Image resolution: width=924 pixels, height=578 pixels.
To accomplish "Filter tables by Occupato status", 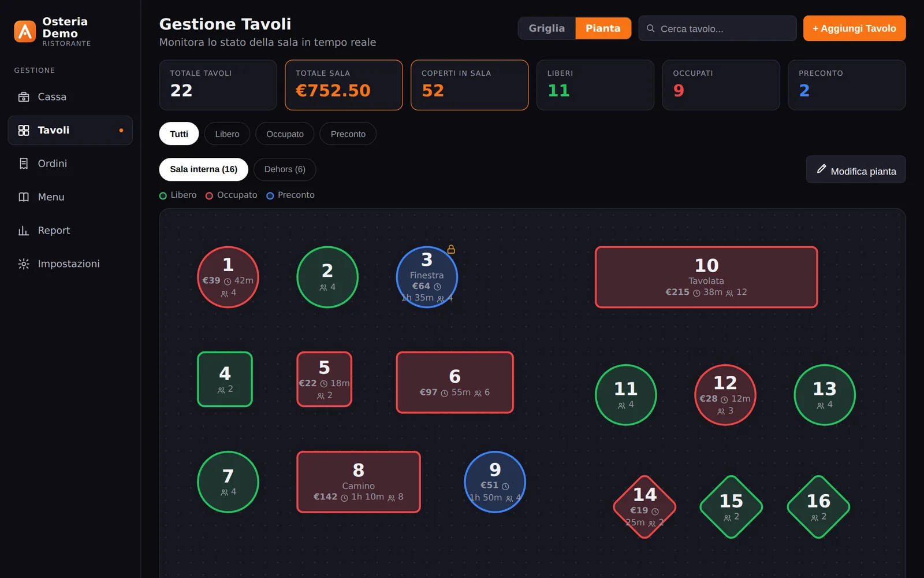I will pyautogui.click(x=285, y=134).
